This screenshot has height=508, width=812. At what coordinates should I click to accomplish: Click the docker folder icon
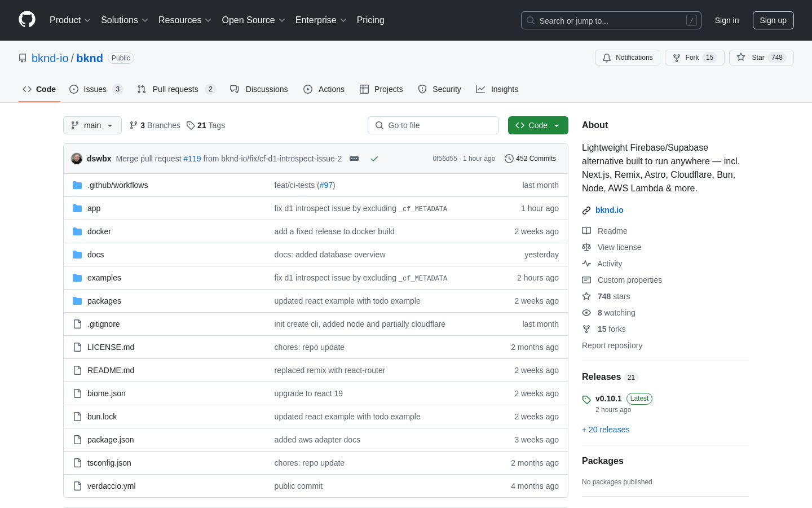(77, 231)
